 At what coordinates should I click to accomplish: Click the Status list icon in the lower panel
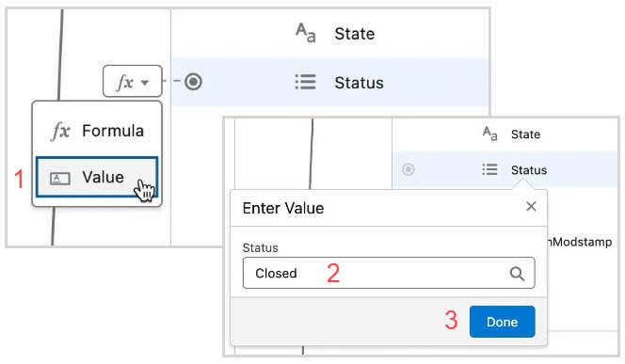[489, 169]
